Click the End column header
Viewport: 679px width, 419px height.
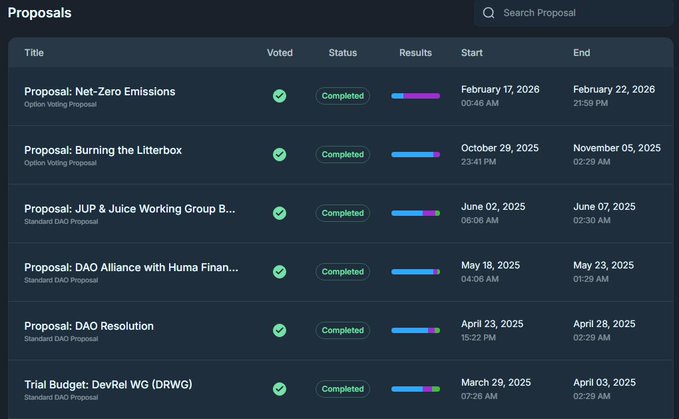click(582, 53)
